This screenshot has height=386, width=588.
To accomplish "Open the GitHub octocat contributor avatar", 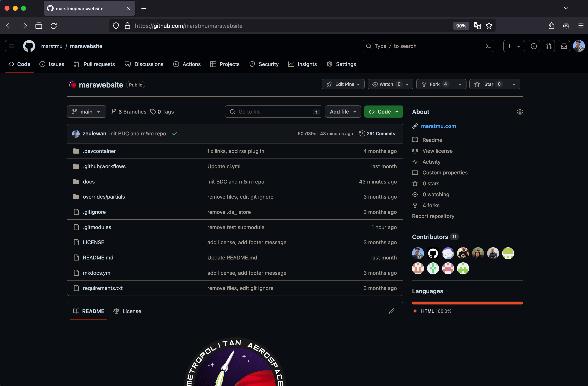I will 433,253.
